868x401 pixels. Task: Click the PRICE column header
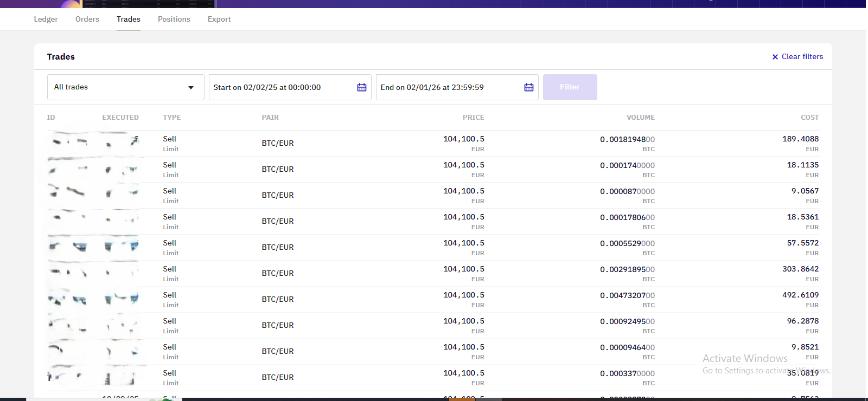[473, 118]
